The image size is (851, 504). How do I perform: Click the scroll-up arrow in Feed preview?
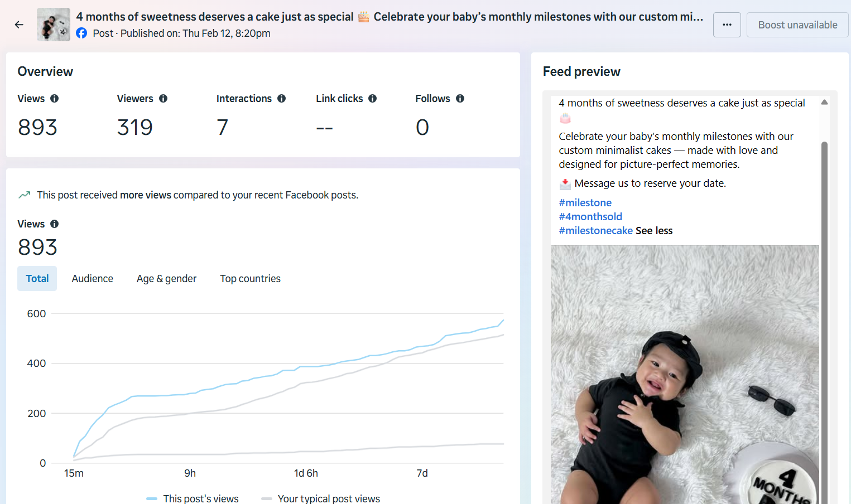[x=824, y=102]
